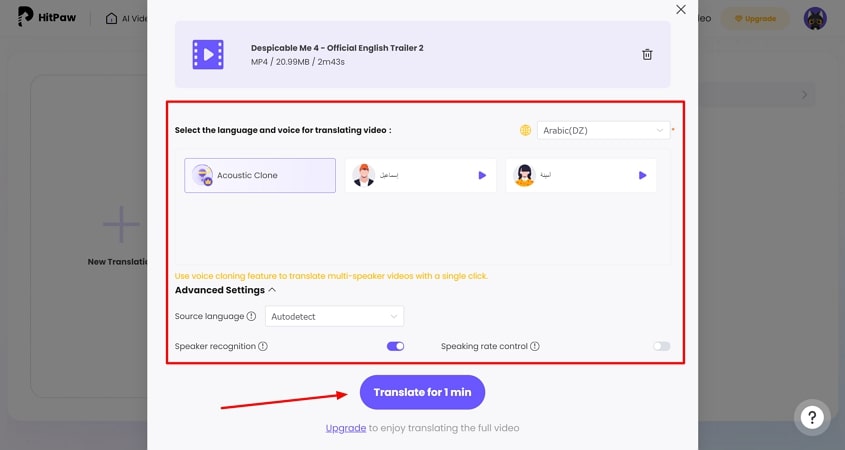Play preview of the male Arabic voice

[x=481, y=175]
